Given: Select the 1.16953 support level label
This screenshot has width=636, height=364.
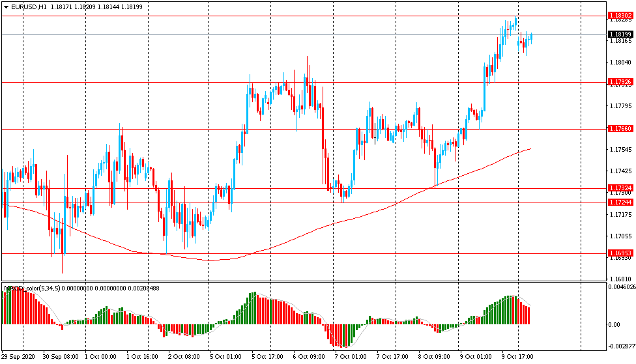Looking at the screenshot, I should click(620, 253).
